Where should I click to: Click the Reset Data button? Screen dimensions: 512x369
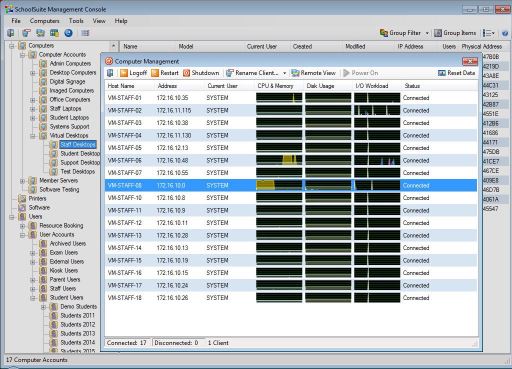point(457,73)
